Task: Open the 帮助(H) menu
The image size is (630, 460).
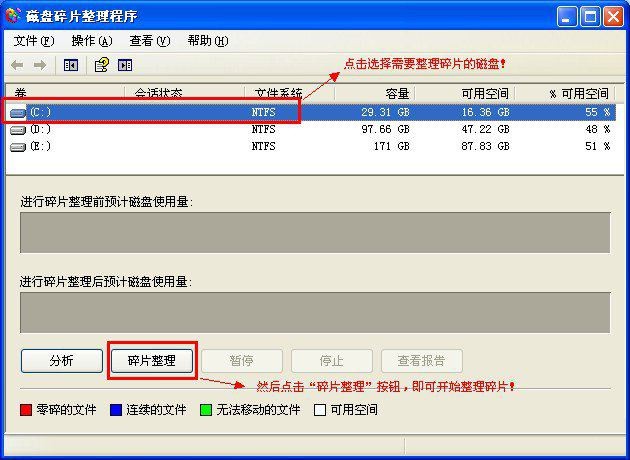Action: coord(207,41)
